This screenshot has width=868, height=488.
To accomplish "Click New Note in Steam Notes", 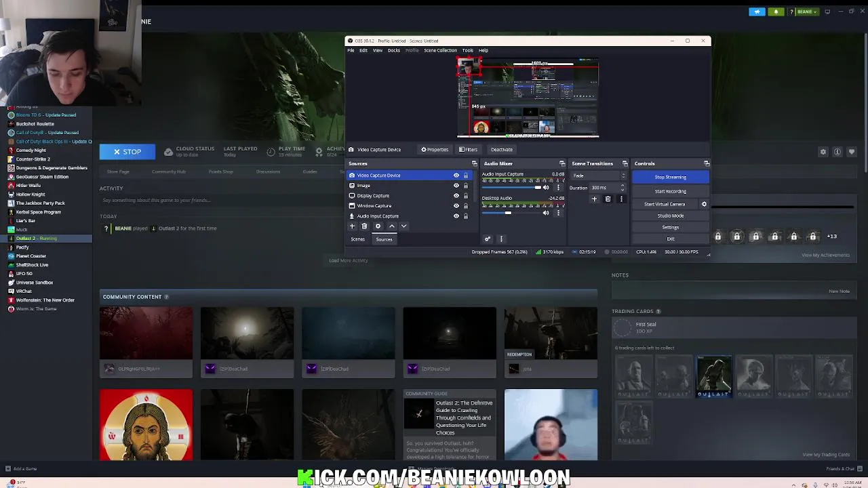I will point(839,291).
